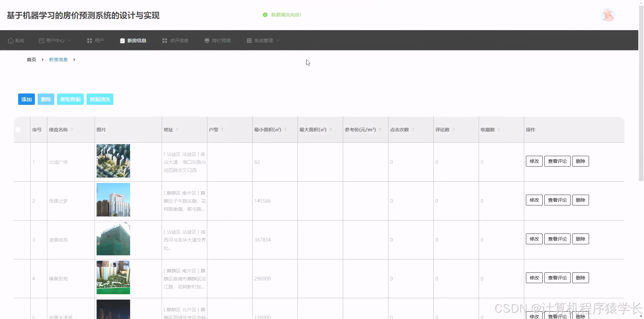This screenshot has height=319, width=644.
Task: Click 删除 in the 367834 row
Action: 581,239
